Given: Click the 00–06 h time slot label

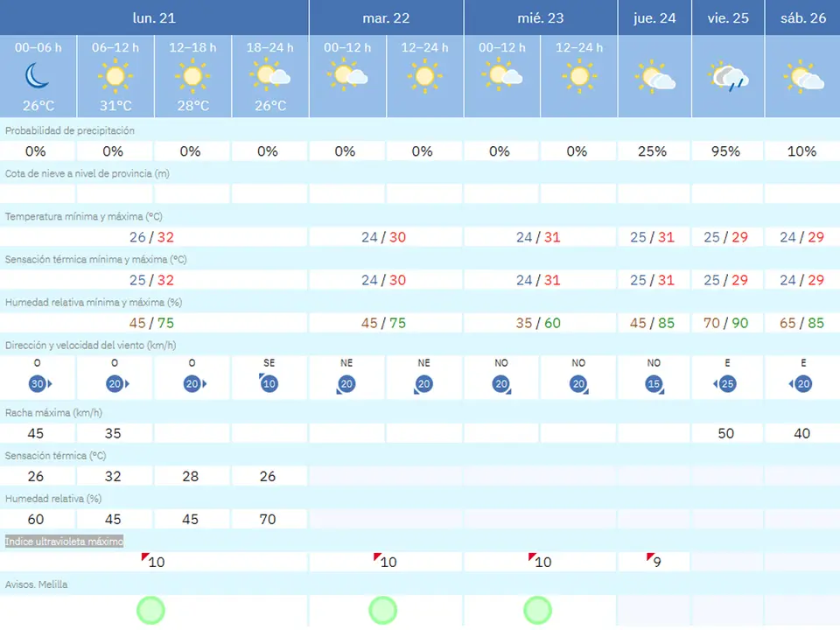Looking at the screenshot, I should point(38,47).
